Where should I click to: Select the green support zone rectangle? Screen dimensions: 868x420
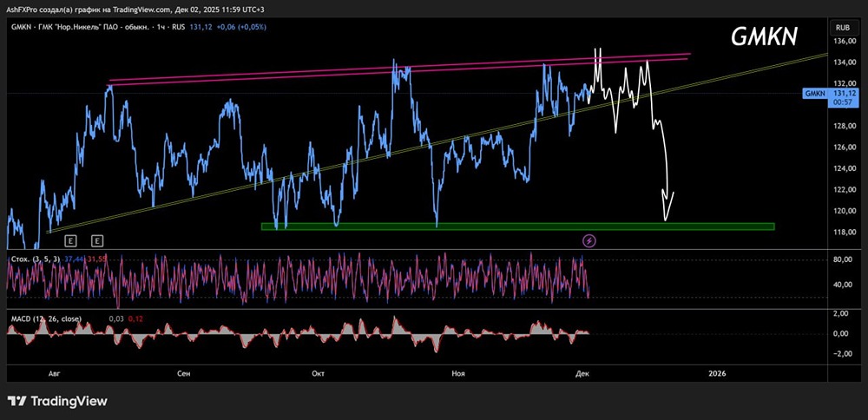tap(517, 226)
